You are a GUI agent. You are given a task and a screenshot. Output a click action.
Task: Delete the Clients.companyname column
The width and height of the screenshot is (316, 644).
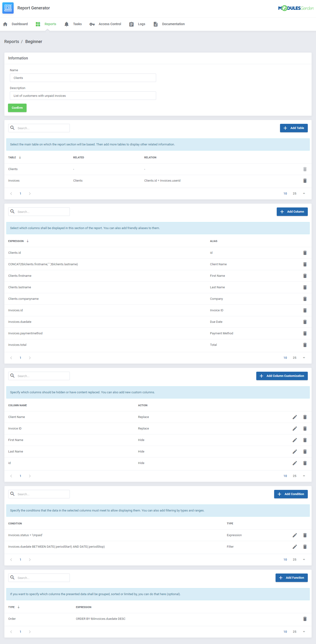305,299
